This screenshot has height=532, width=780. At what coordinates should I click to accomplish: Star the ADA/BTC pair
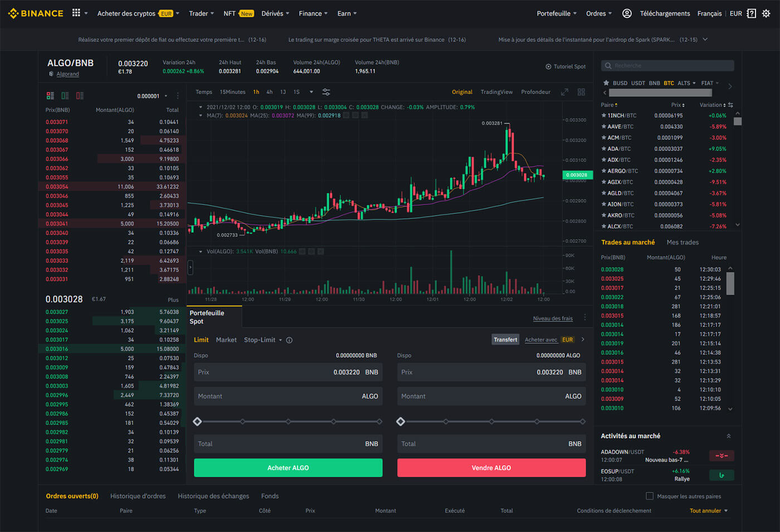click(604, 149)
